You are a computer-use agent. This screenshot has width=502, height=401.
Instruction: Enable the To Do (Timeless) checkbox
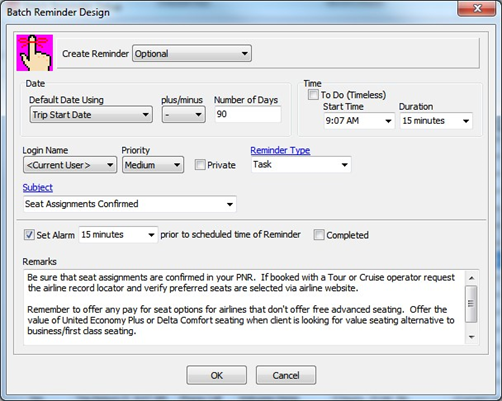click(313, 95)
